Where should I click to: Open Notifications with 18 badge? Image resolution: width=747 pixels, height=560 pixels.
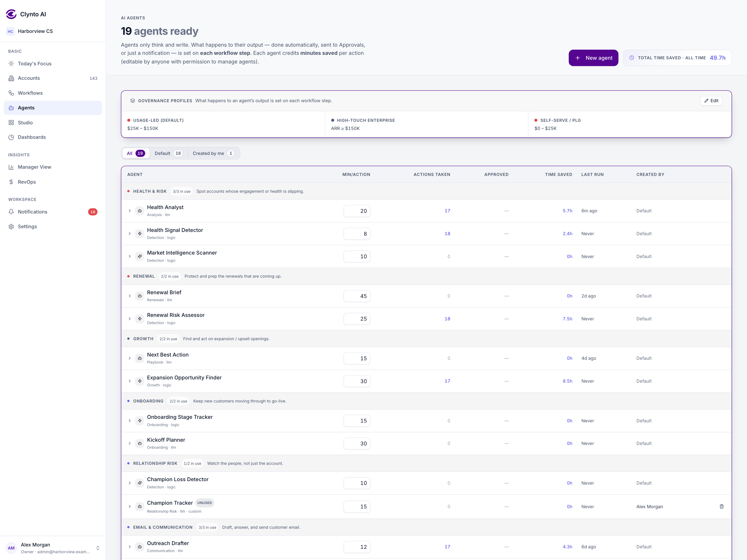click(53, 212)
